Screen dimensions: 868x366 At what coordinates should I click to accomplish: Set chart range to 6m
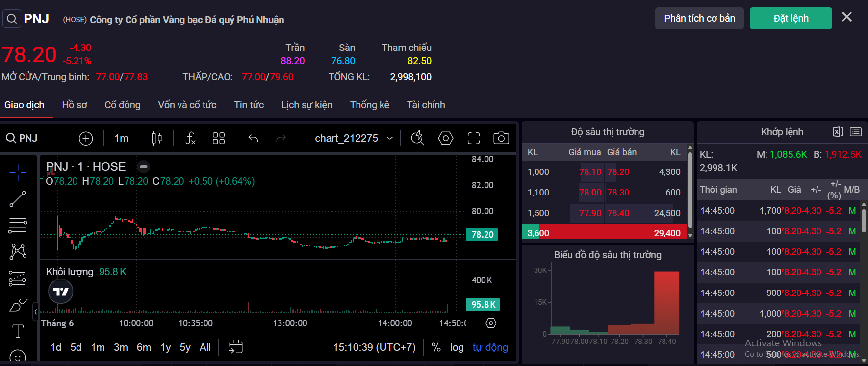coord(144,347)
